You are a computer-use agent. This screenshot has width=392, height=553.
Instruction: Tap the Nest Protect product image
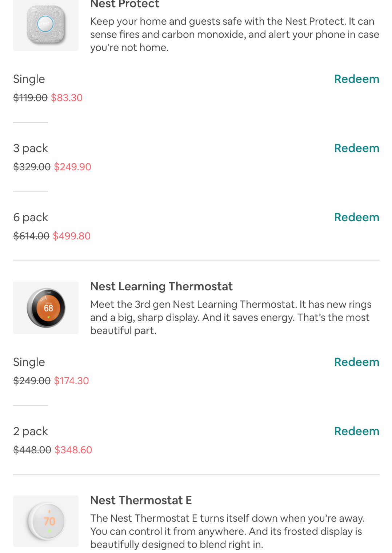[x=46, y=25]
